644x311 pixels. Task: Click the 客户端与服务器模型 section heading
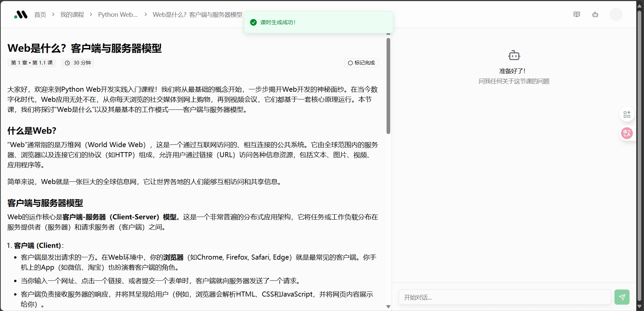(x=45, y=203)
